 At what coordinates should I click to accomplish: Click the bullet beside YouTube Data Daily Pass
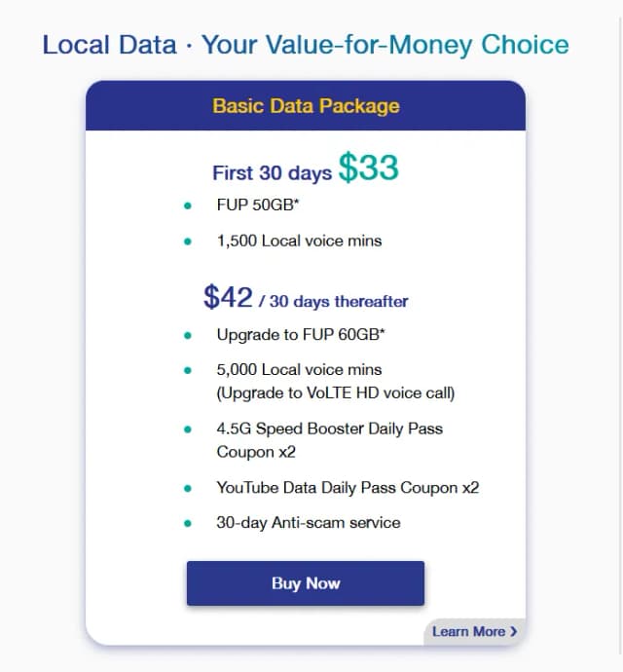click(x=188, y=488)
